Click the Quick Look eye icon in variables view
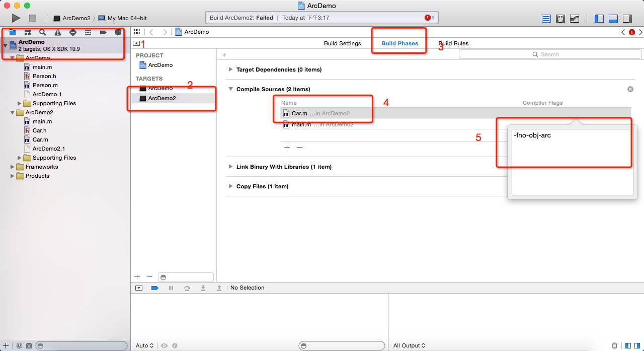 (x=164, y=345)
